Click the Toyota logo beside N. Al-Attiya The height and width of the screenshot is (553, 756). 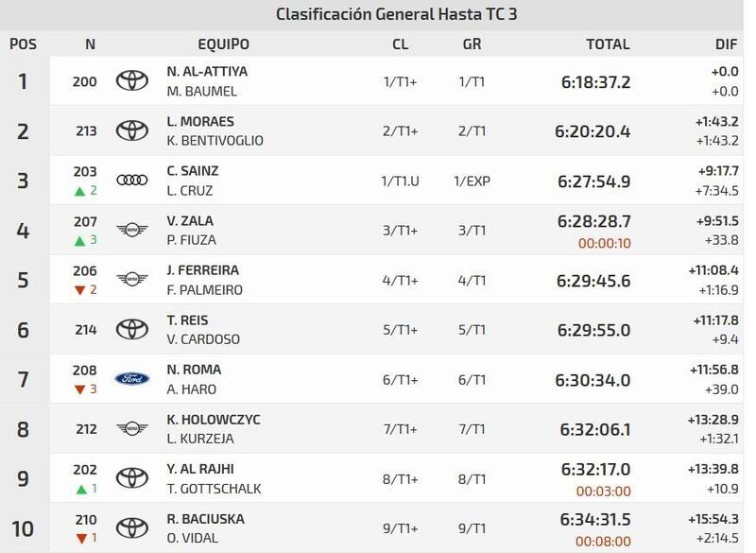(132, 81)
